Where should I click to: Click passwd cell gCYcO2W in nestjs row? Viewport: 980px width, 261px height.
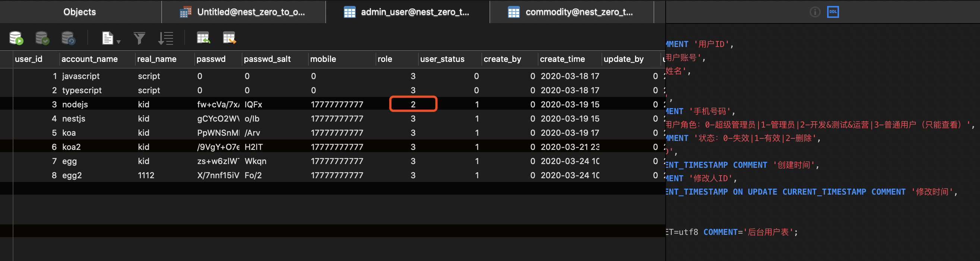[218, 119]
